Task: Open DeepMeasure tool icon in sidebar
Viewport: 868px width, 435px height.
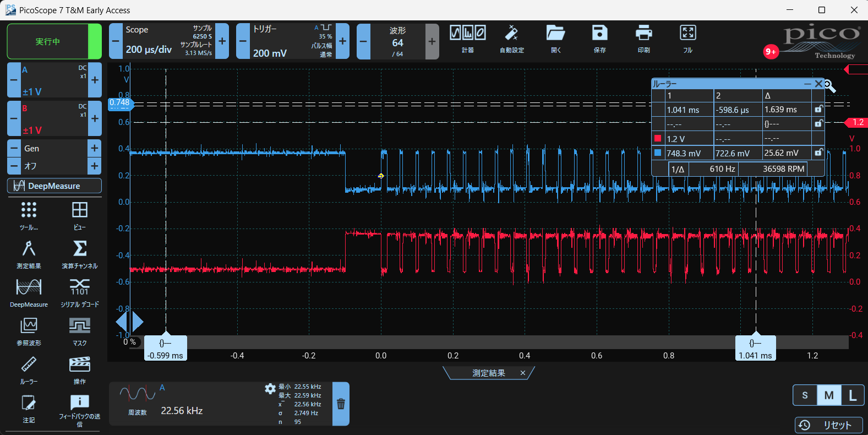Action: click(29, 292)
